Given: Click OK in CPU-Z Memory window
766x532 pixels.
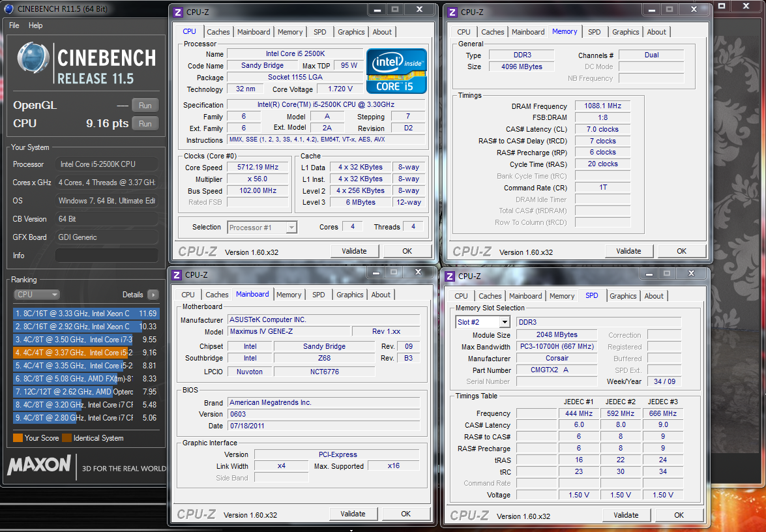Looking at the screenshot, I should (x=681, y=251).
